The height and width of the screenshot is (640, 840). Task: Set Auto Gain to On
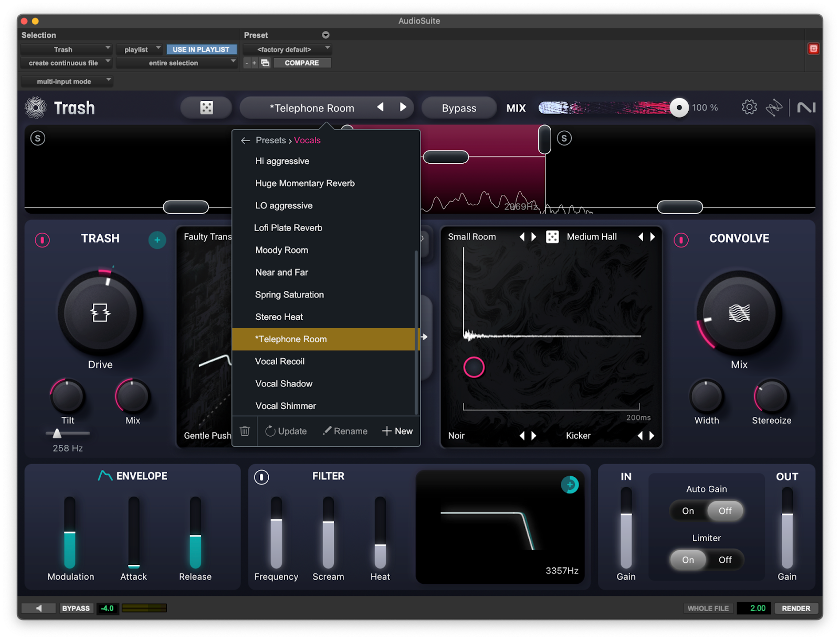pos(688,511)
